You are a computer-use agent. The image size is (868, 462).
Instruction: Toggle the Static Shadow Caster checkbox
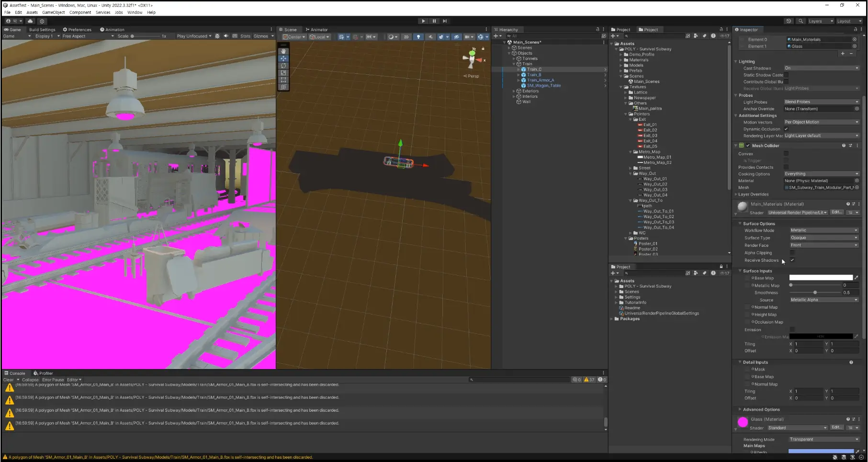pos(786,75)
